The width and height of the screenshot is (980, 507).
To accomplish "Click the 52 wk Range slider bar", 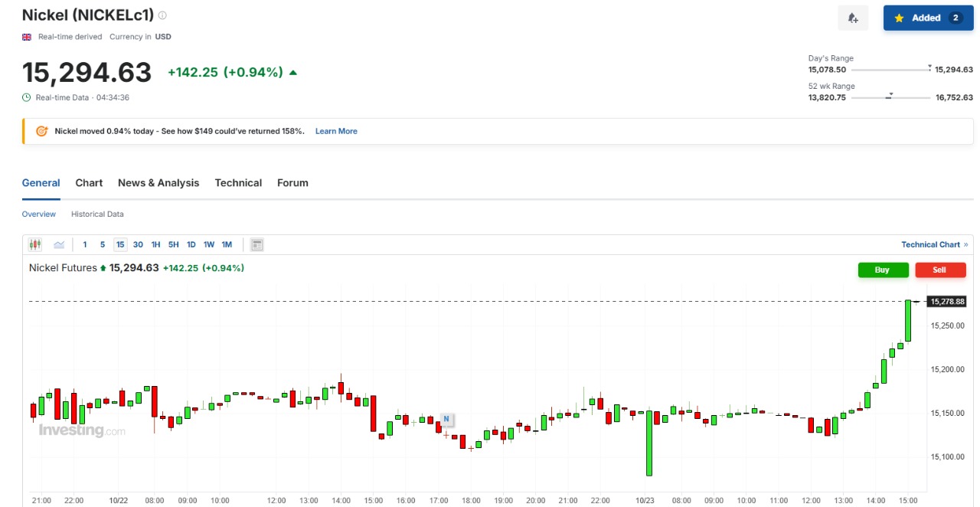I will (x=890, y=97).
